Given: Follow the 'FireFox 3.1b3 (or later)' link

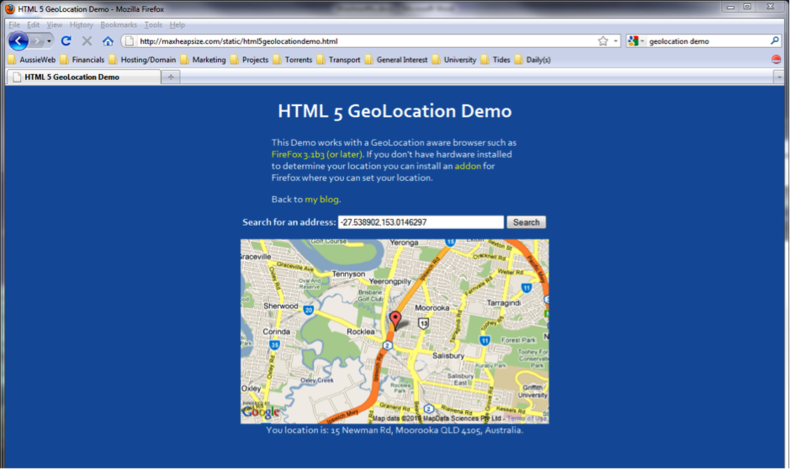Looking at the screenshot, I should click(317, 154).
